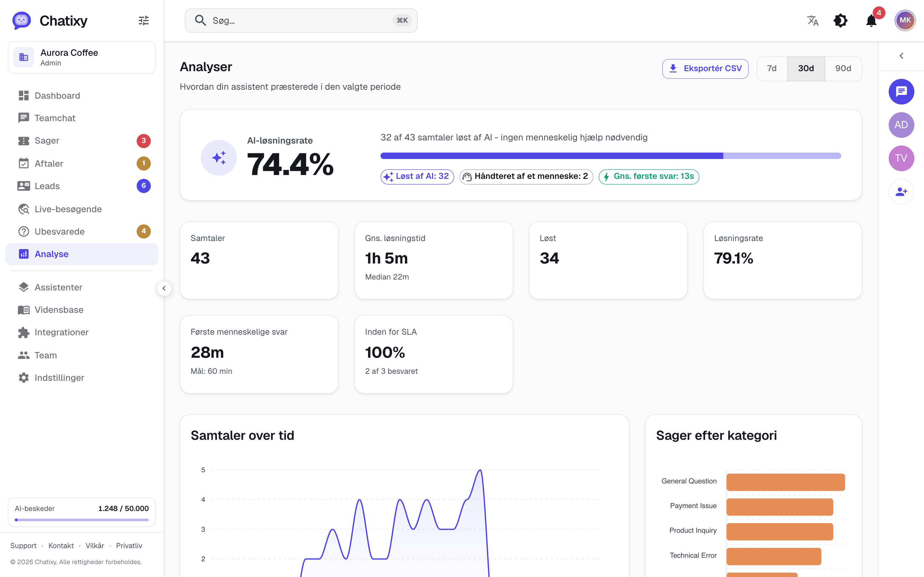This screenshot has width=924, height=577.
Task: Open the chat bubble in right panel
Action: (x=901, y=92)
